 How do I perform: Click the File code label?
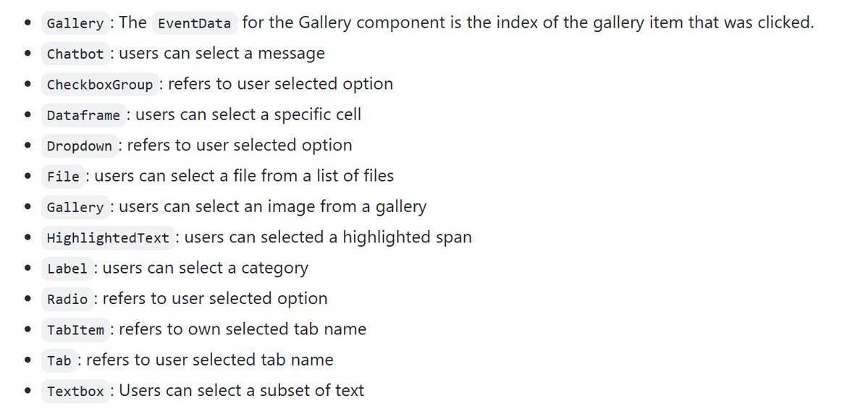63,177
